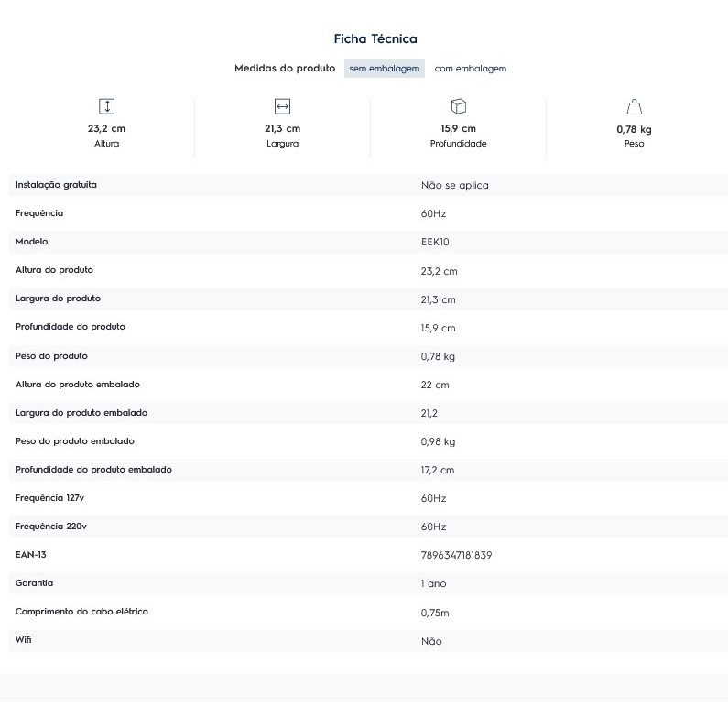Click the 15,9 cm Profundidade measurement
728x728 pixels.
[x=458, y=129]
